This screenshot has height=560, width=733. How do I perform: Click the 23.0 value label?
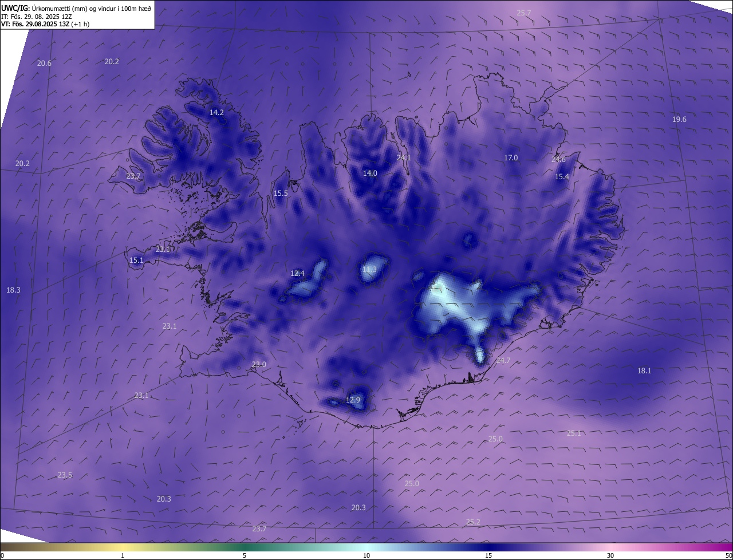[x=259, y=364]
